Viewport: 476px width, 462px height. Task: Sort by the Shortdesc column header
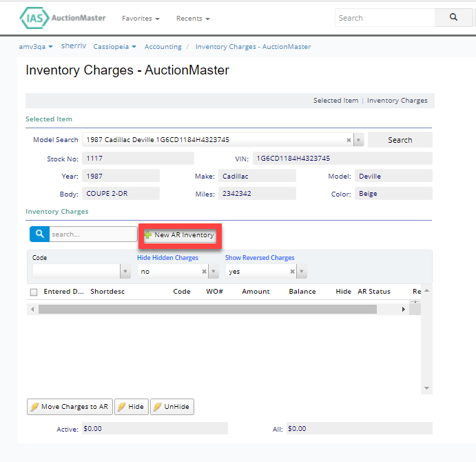107,292
